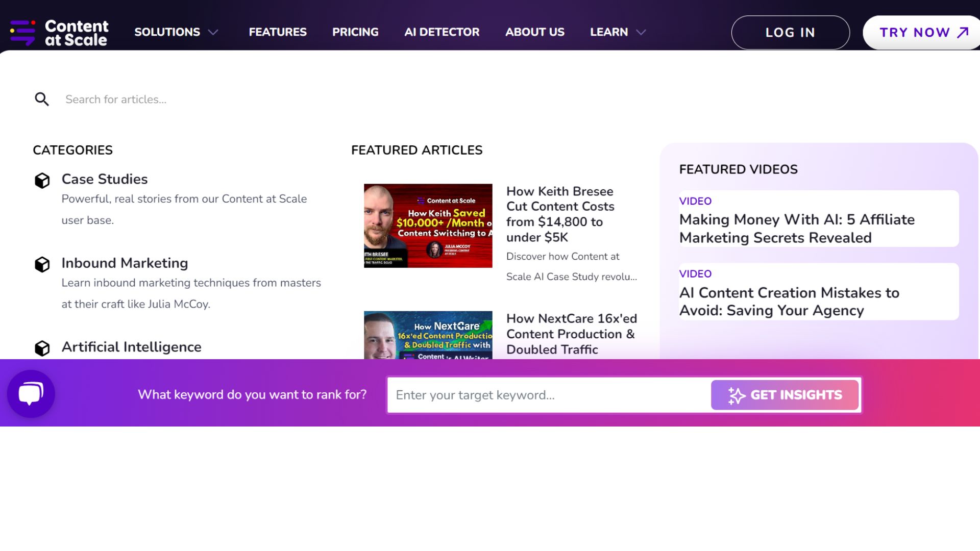Open the AI Detector page
This screenshot has height=551, width=980.
(442, 32)
